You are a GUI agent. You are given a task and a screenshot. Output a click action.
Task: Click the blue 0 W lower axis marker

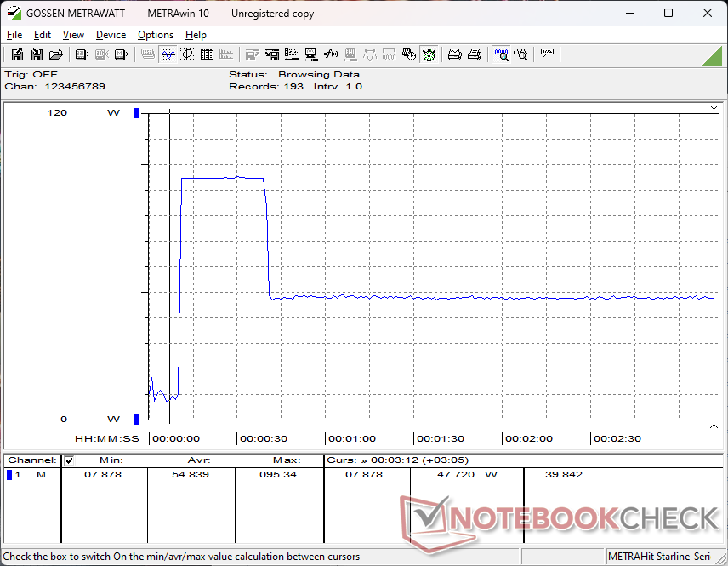(136, 419)
